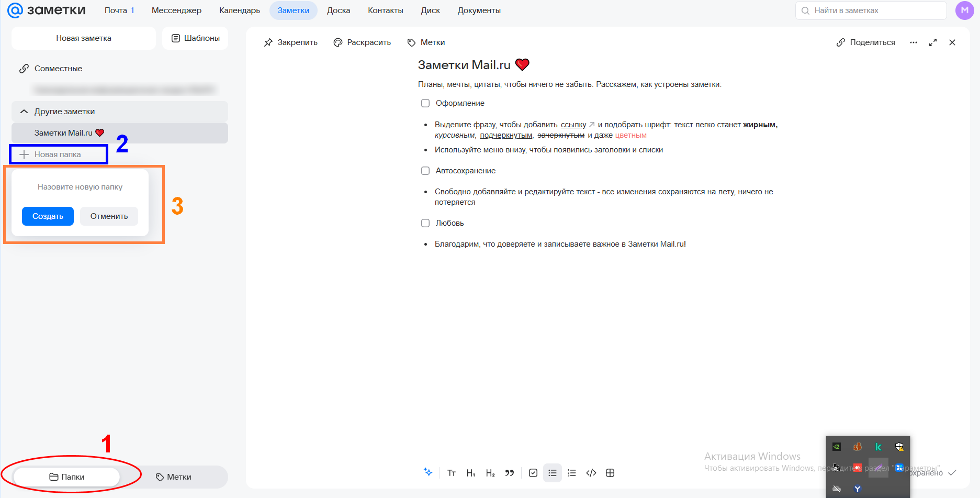Open Календарь in the top menu

[239, 10]
